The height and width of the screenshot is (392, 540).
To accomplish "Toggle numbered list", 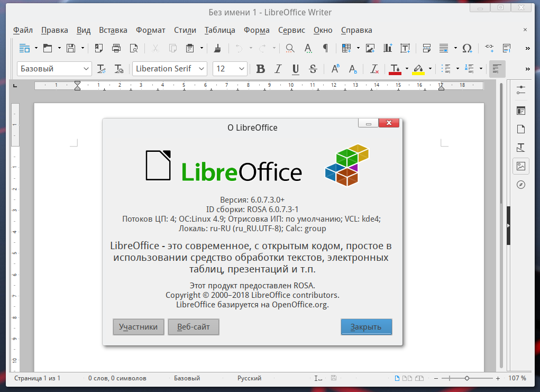I will (470, 69).
